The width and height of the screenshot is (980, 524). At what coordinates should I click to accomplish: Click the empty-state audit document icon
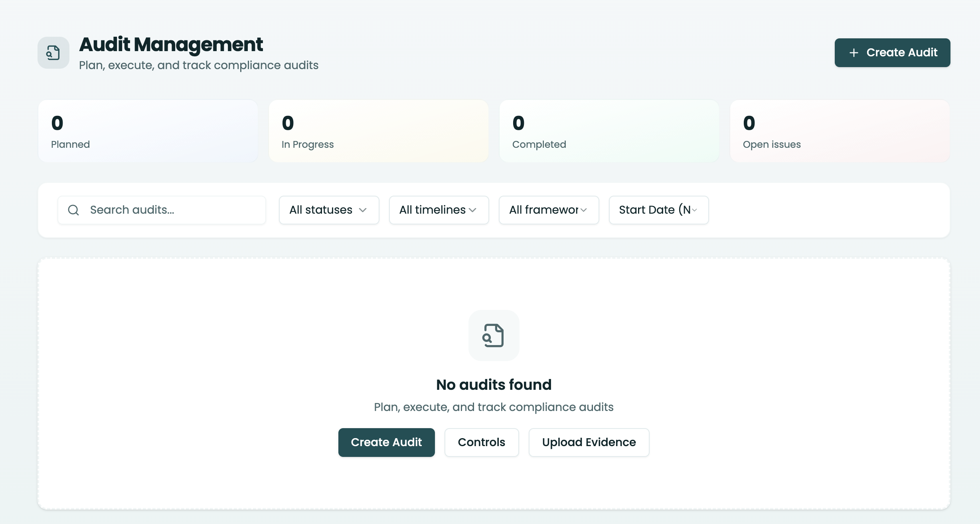(x=494, y=335)
